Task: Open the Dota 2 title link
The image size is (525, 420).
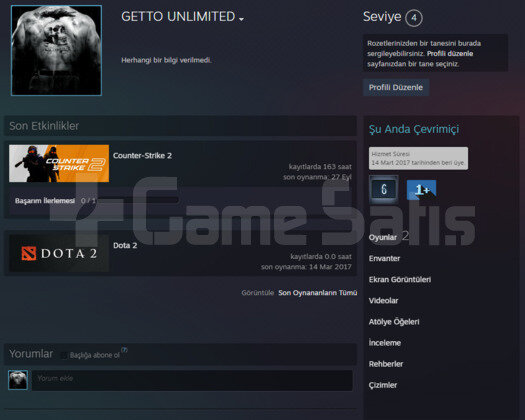Action: pyautogui.click(x=125, y=246)
